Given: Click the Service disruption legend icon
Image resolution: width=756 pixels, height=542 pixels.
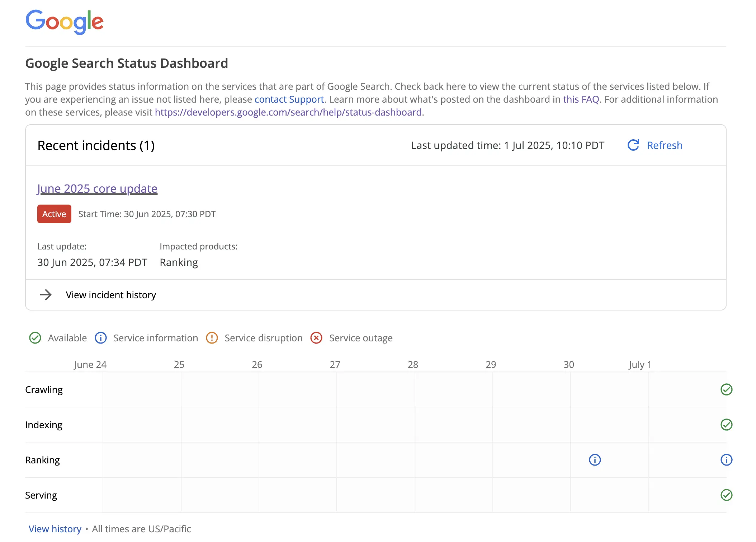Looking at the screenshot, I should (x=212, y=338).
